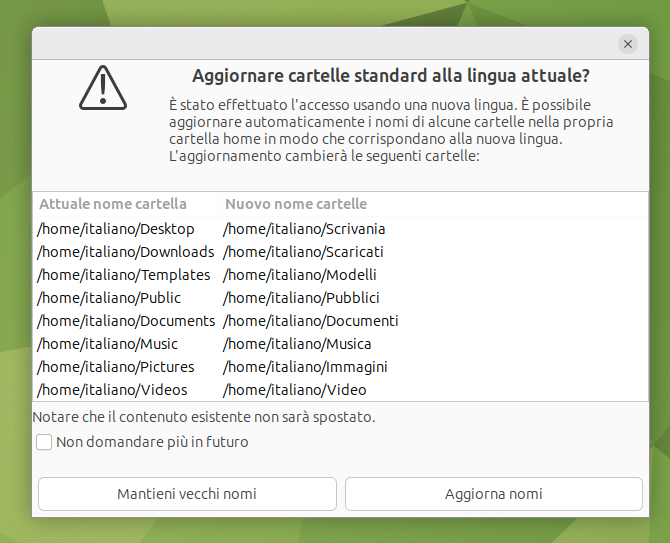Click the new path /home/italiano/Scaricati
Image resolution: width=670 pixels, height=543 pixels.
[303, 252]
